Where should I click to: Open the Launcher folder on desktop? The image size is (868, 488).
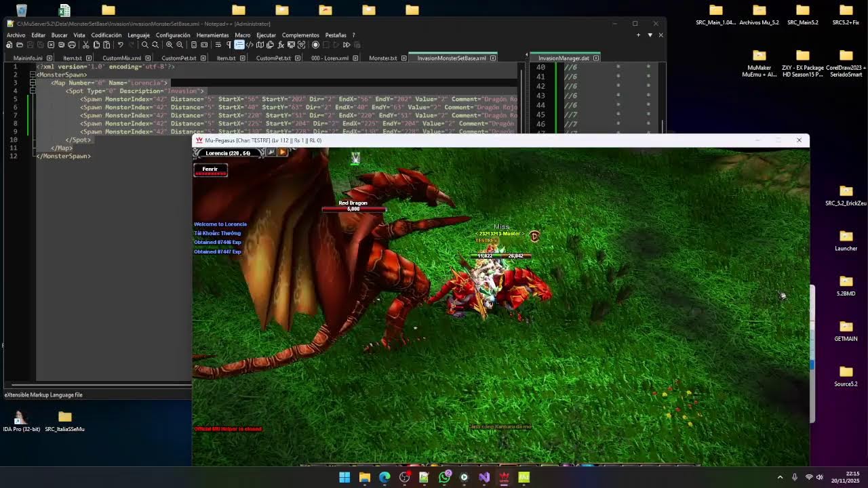tap(846, 240)
